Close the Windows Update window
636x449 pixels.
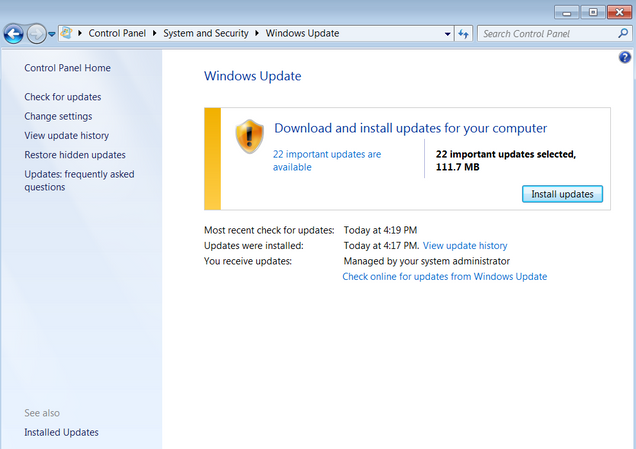(619, 13)
